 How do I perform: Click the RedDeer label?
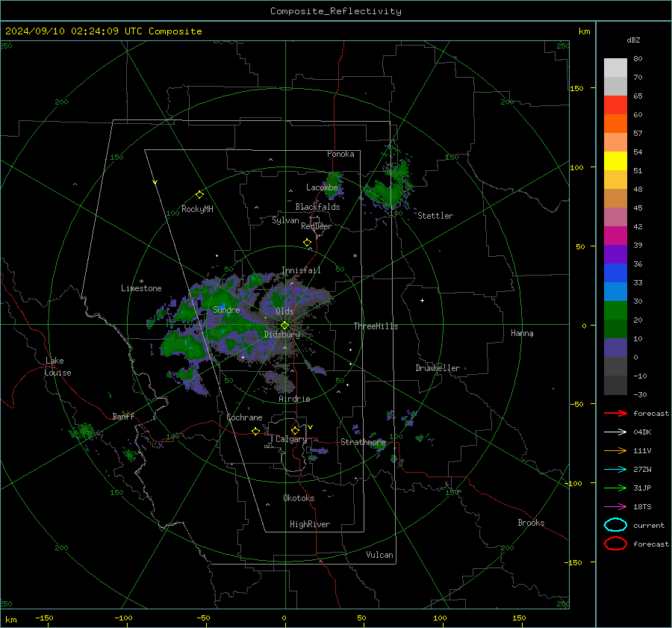click(x=317, y=226)
